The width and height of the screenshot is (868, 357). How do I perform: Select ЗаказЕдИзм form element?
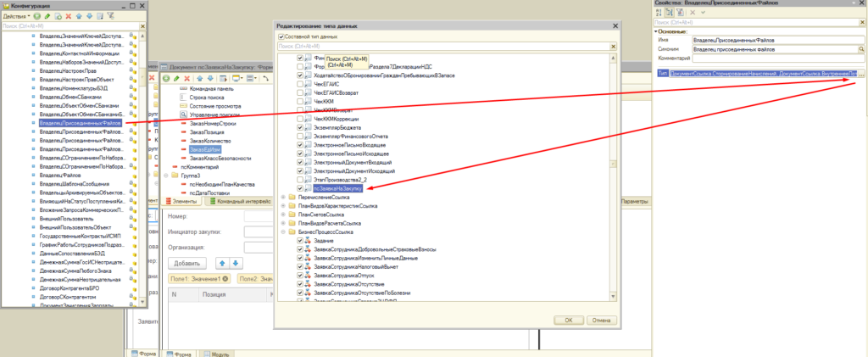point(203,149)
